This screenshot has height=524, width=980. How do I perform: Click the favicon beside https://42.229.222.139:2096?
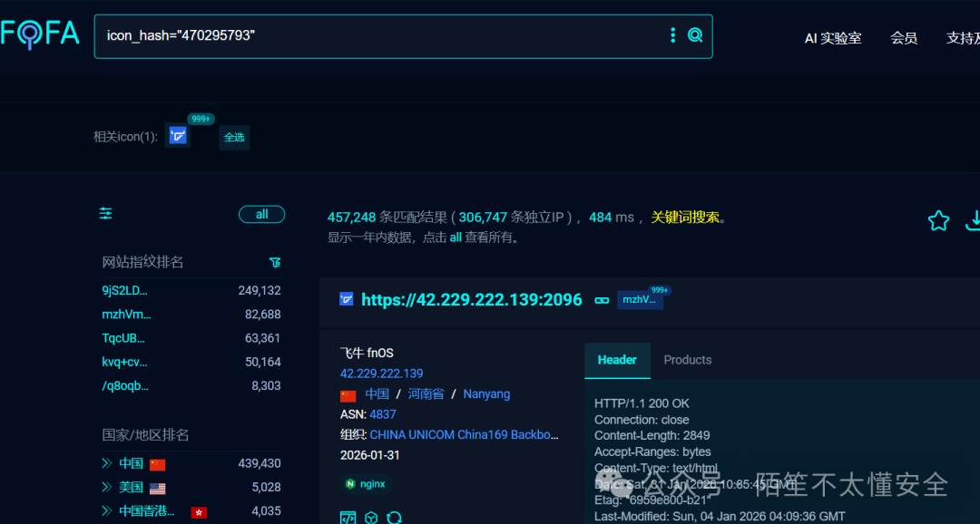[346, 299]
